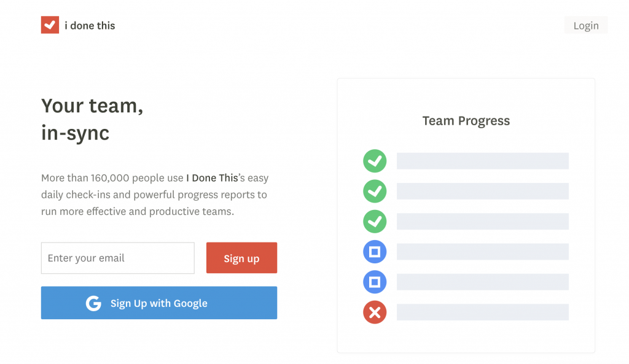Image resolution: width=629 pixels, height=364 pixels.
Task: Click the first blue square status icon
Action: [x=375, y=252]
